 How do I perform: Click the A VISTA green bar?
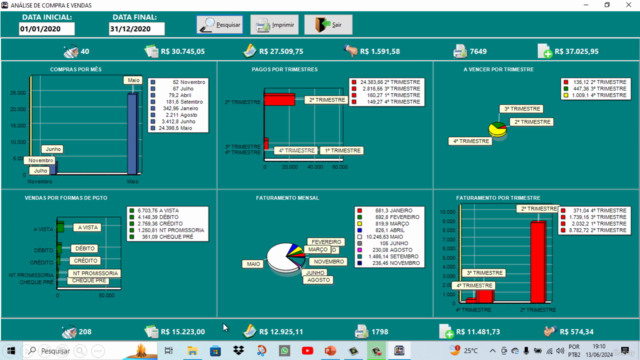(x=60, y=227)
